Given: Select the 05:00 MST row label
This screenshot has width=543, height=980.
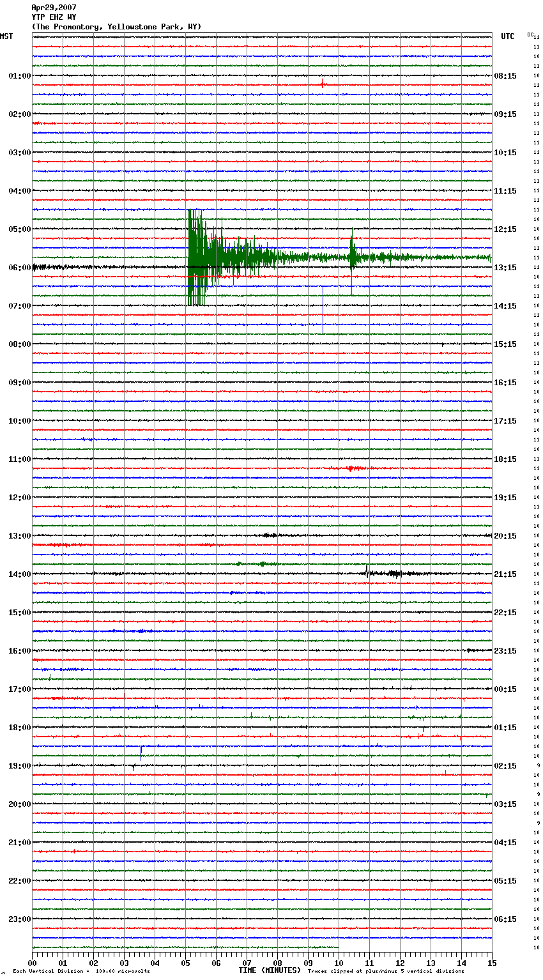Looking at the screenshot, I should click(x=20, y=229).
